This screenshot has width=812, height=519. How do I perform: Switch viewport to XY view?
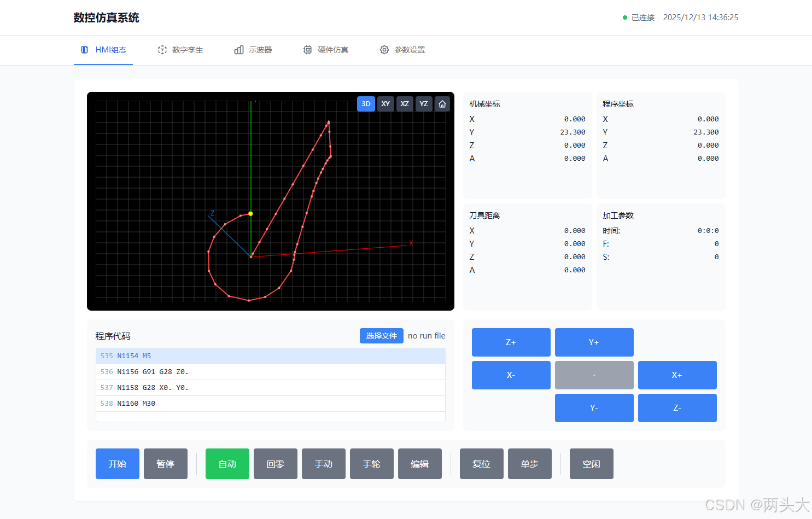click(x=385, y=104)
